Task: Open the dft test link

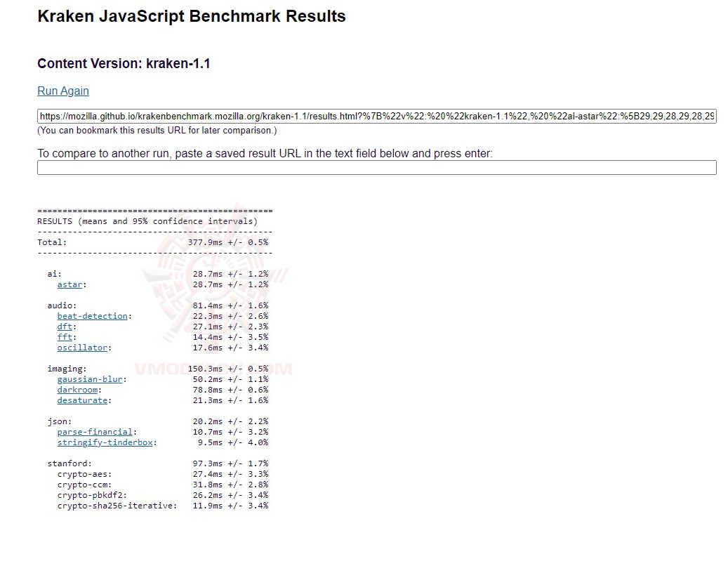Action: 65,327
